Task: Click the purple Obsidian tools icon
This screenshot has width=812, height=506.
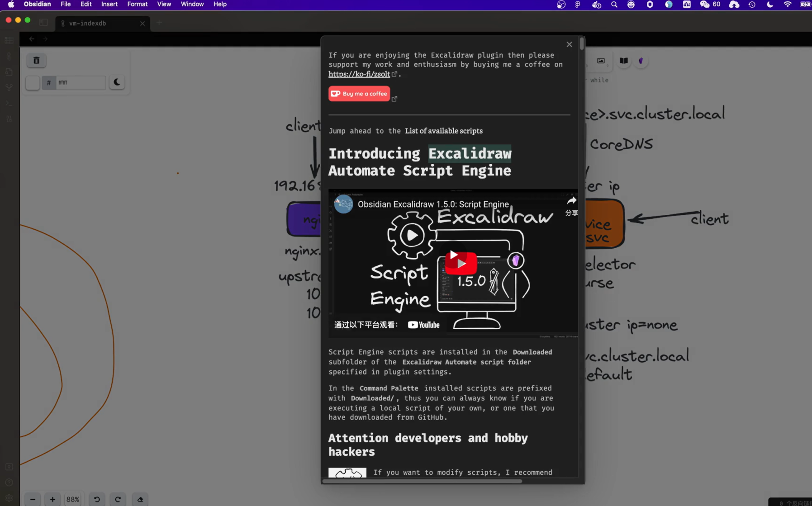Action: coord(641,61)
